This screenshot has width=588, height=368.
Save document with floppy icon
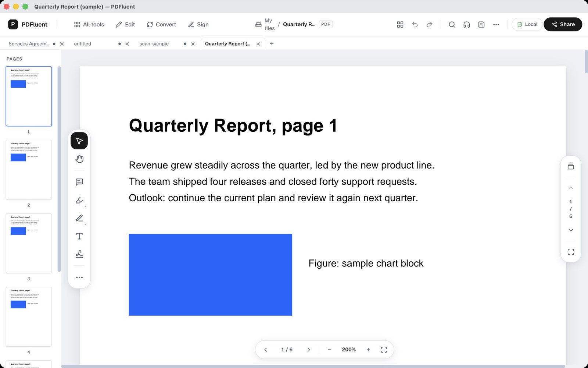[x=481, y=24]
